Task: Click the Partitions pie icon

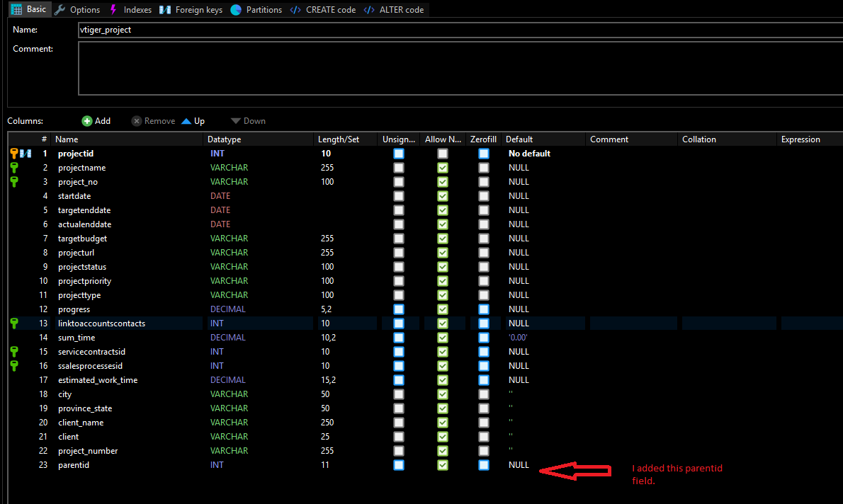Action: [235, 10]
